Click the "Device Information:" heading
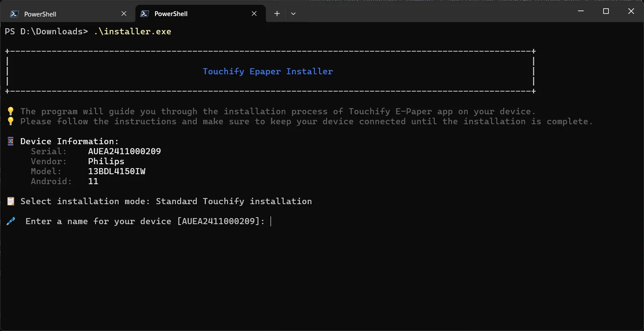The image size is (644, 331). tap(69, 142)
